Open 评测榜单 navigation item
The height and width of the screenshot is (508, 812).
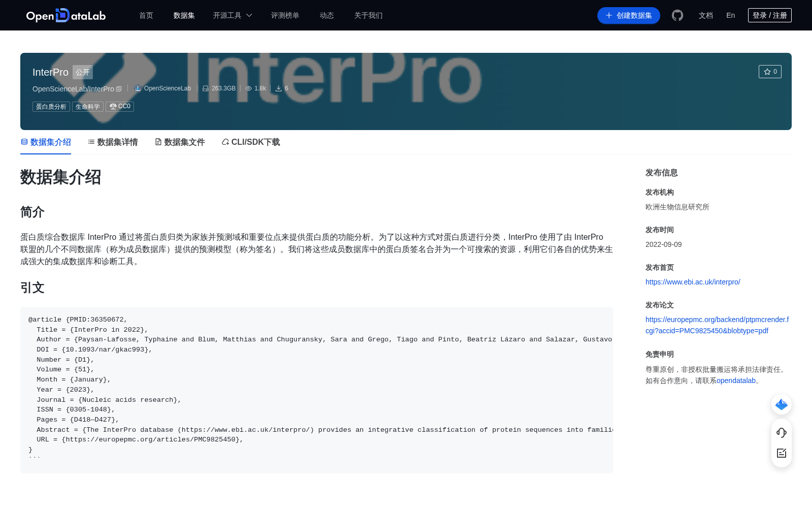pos(285,15)
